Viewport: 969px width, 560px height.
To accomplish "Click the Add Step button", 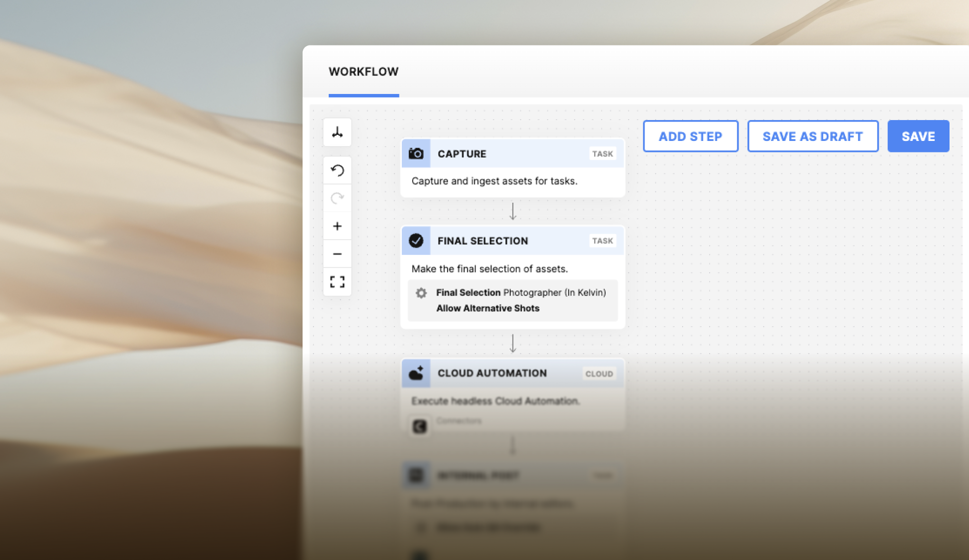I will 690,136.
